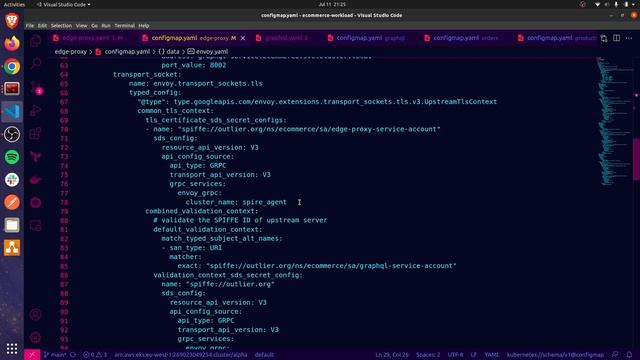Click the AWS EKS cluster context in status bar
The width and height of the screenshot is (640, 360).
click(x=181, y=355)
